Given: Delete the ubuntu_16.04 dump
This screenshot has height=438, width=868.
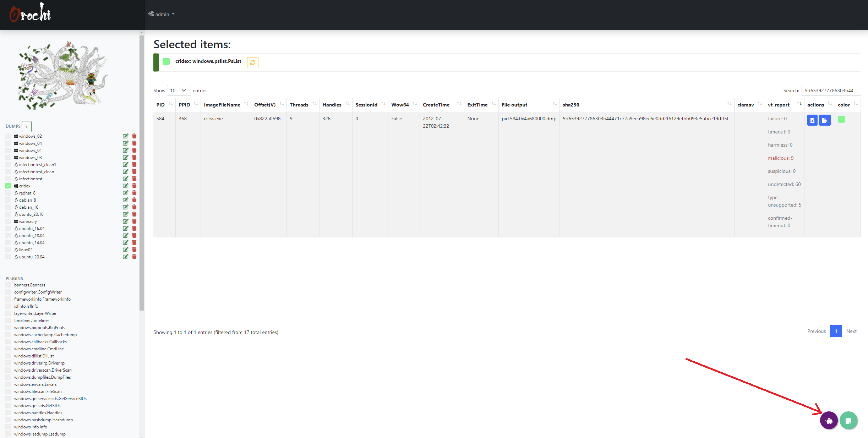Looking at the screenshot, I should (134, 229).
